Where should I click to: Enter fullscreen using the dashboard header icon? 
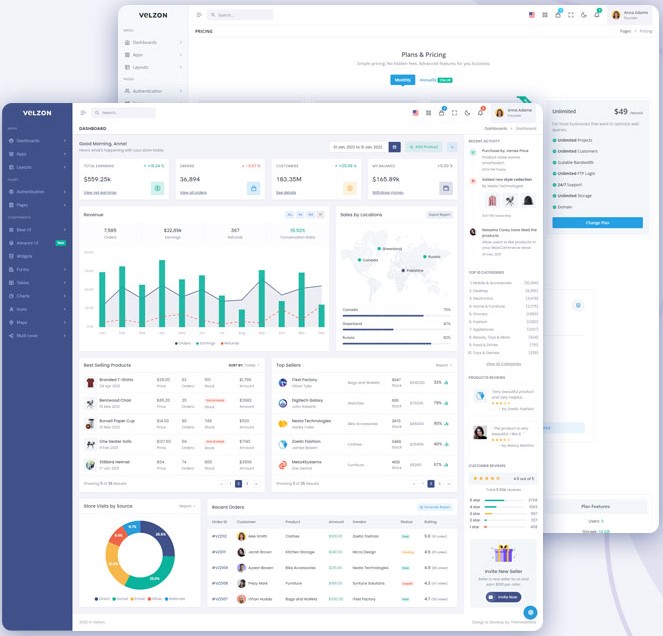[x=454, y=113]
